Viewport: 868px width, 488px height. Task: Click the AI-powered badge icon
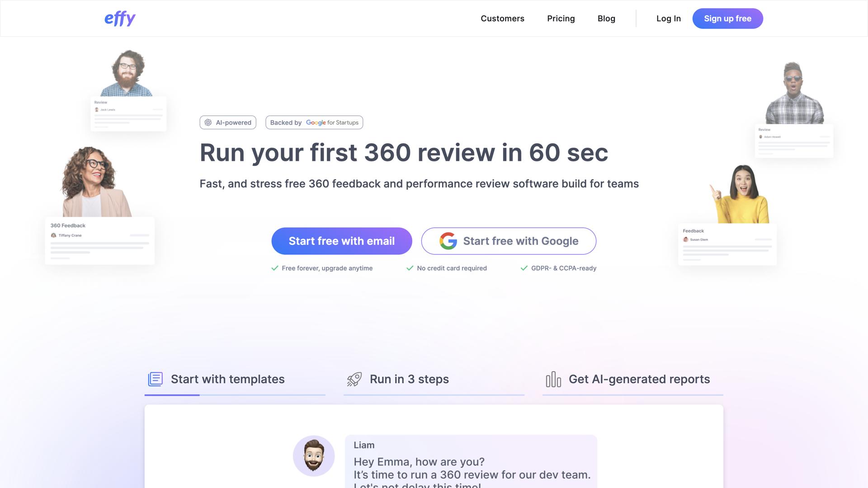[x=208, y=122]
